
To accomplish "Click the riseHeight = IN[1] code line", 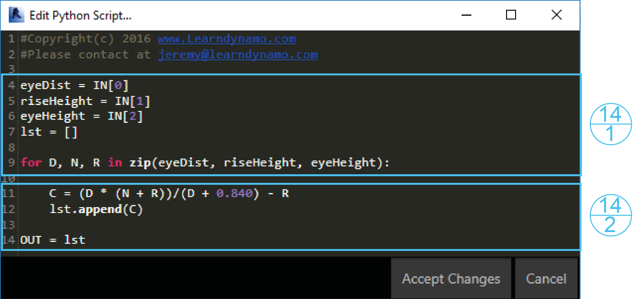I will 85,101.
